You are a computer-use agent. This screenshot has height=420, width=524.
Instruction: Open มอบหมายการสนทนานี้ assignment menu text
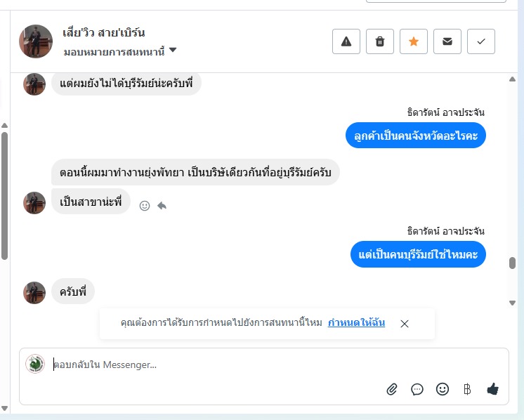[114, 52]
